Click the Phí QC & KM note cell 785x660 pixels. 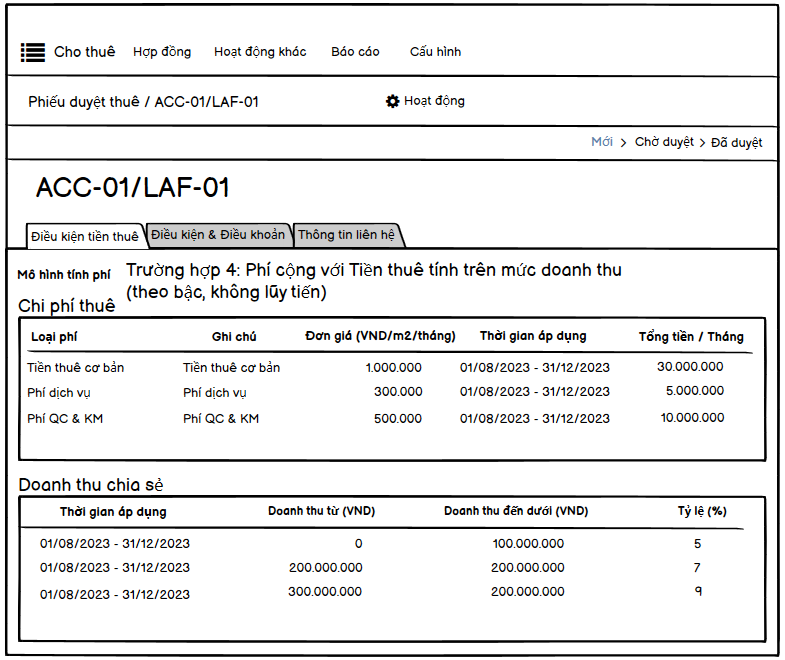click(221, 419)
